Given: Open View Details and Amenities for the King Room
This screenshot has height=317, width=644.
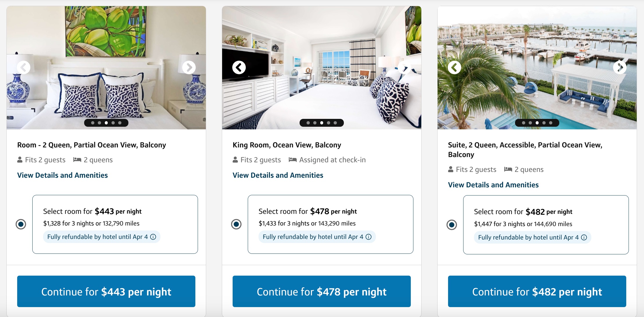Looking at the screenshot, I should [x=277, y=175].
